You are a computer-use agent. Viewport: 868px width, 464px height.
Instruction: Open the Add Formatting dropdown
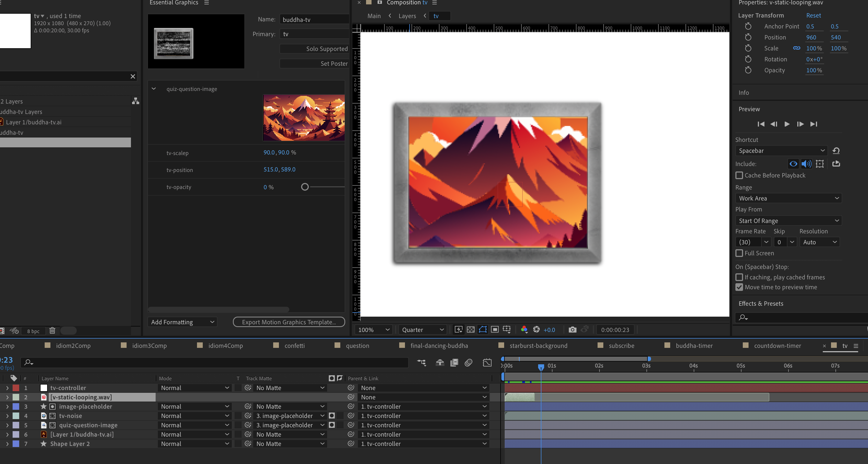(x=182, y=322)
